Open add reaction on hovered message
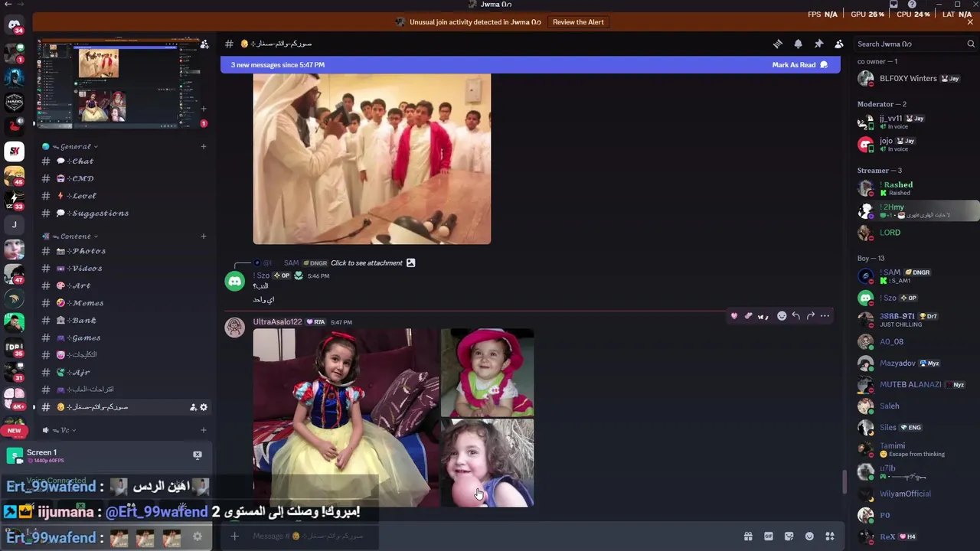Image resolution: width=980 pixels, height=551 pixels. [782, 316]
